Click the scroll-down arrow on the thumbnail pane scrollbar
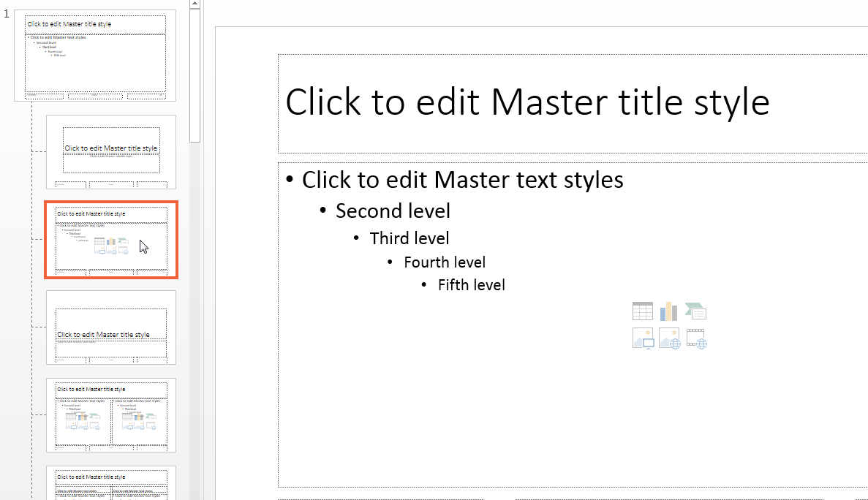868x500 pixels. click(194, 496)
